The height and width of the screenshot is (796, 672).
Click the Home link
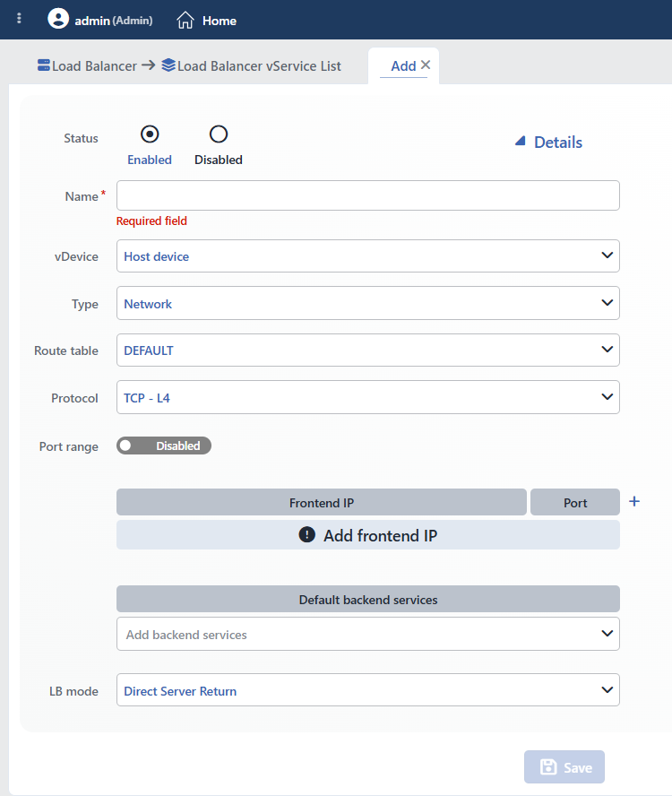point(220,21)
